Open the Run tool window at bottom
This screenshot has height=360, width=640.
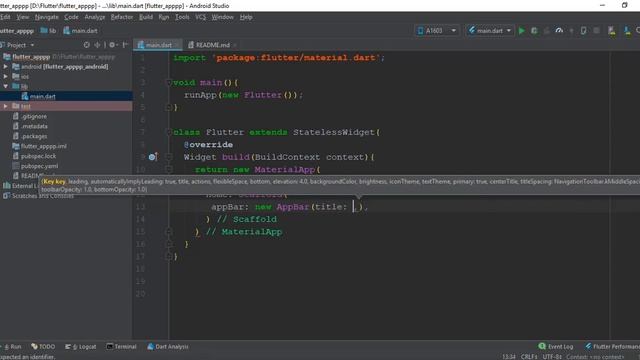pos(12,347)
